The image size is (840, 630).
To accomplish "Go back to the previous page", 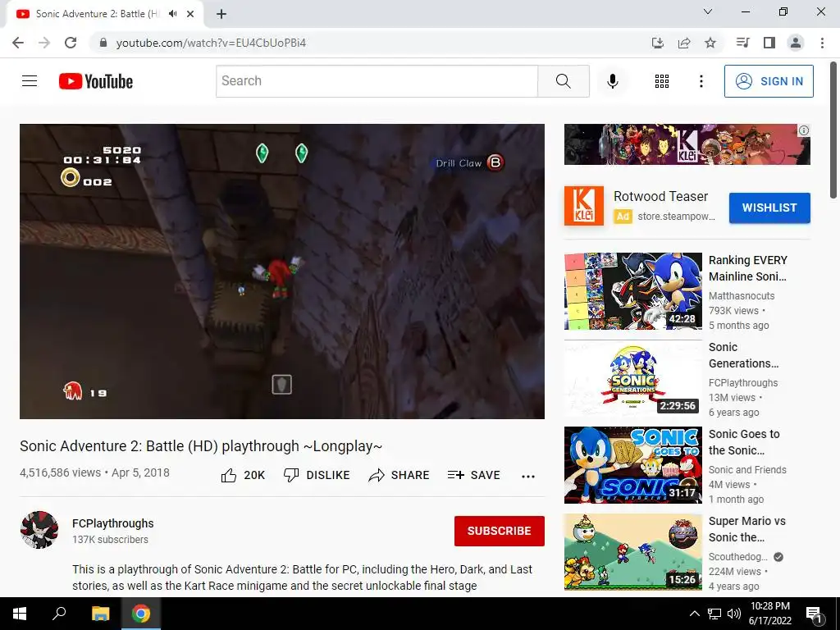I will click(x=18, y=43).
